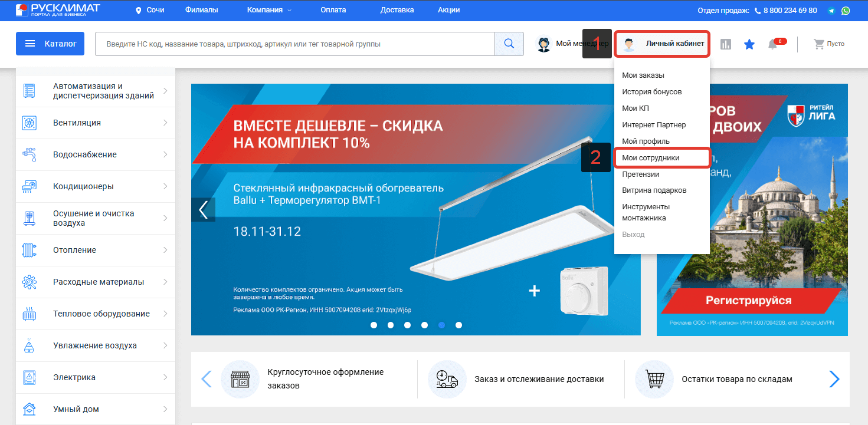The height and width of the screenshot is (425, 868).
Task: Open the Telegram icon in top bar
Action: pyautogui.click(x=831, y=11)
